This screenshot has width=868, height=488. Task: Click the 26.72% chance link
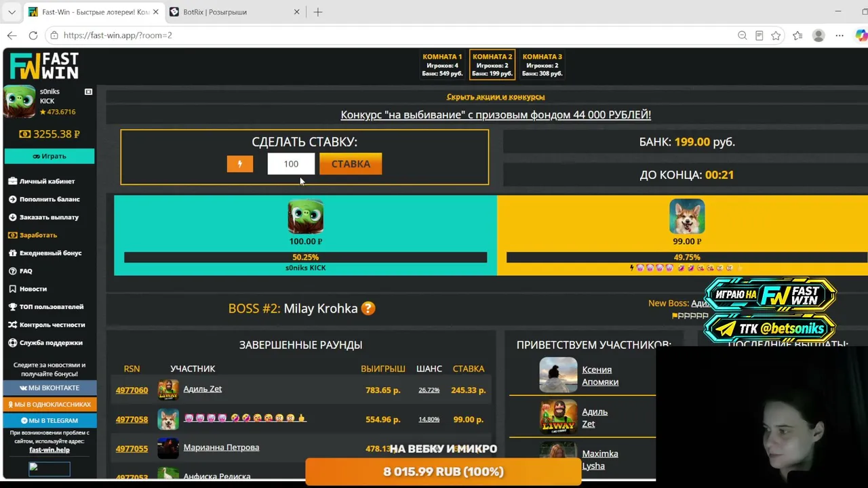(x=429, y=390)
